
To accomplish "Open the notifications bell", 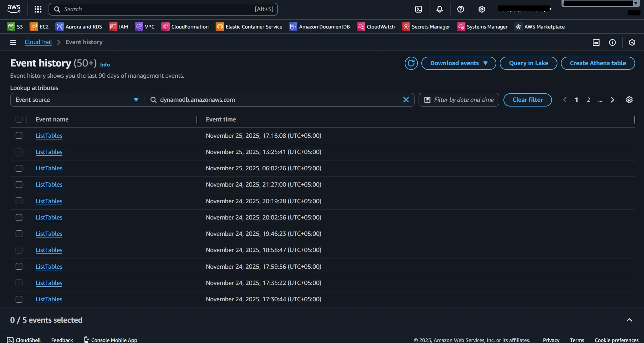I will click(439, 9).
